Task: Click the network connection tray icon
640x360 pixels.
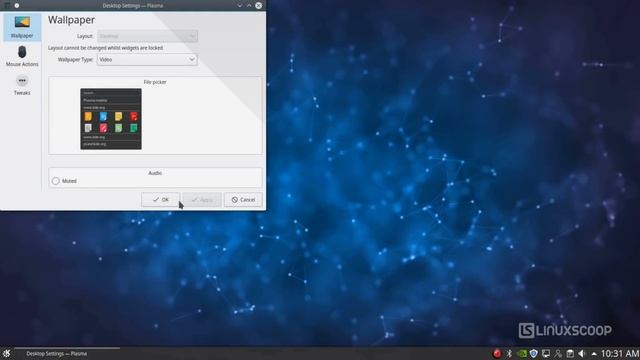Action: (x=558, y=353)
